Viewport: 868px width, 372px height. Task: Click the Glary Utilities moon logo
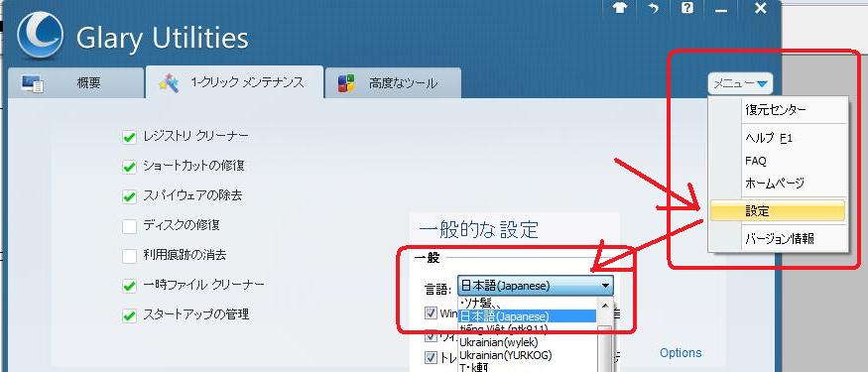[x=40, y=35]
